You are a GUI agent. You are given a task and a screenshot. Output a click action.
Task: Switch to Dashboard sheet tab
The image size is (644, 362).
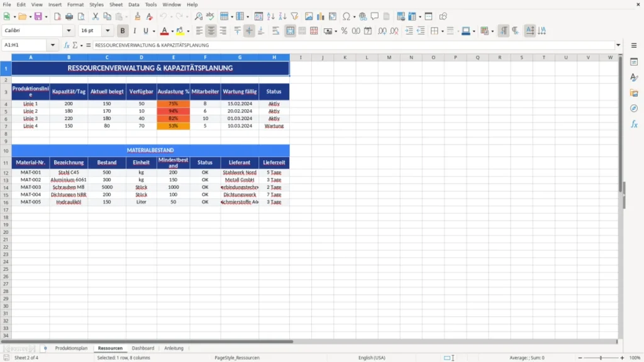point(143,348)
